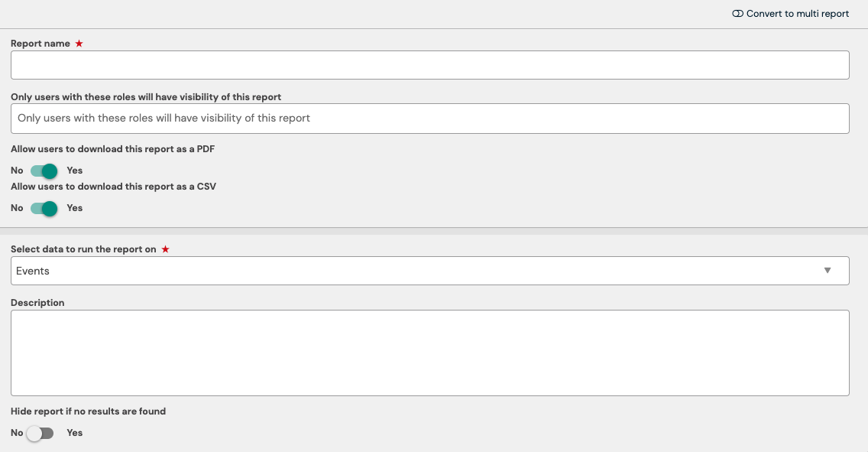Click the label 'Allow users to download this report as a PDF'
This screenshot has height=452, width=868.
[112, 148]
